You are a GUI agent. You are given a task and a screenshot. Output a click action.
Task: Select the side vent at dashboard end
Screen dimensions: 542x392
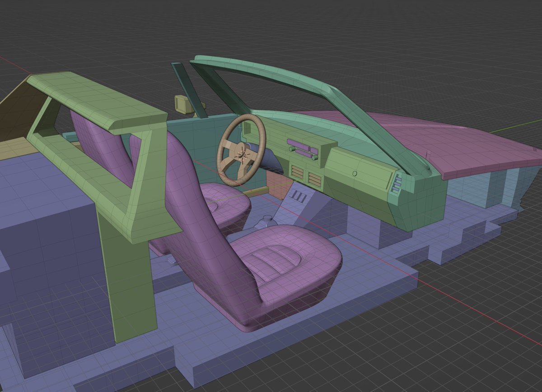click(x=397, y=184)
